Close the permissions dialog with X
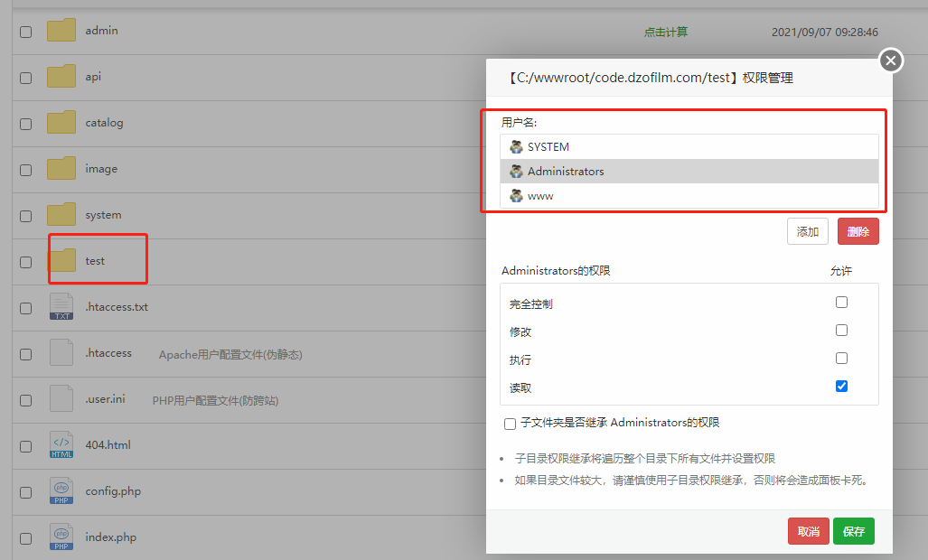The width and height of the screenshot is (928, 560). click(891, 61)
